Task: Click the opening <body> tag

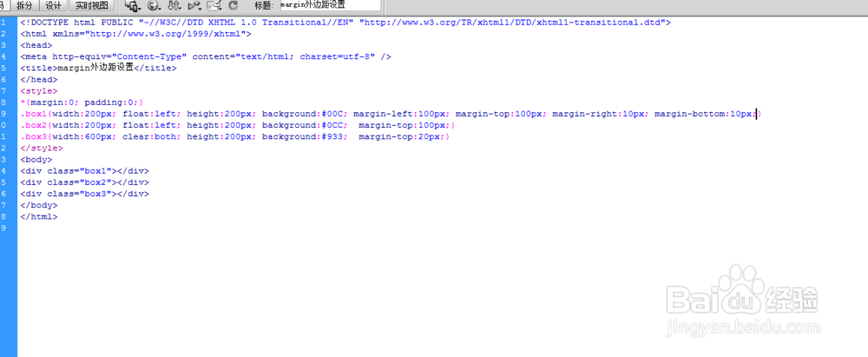Action: click(x=36, y=160)
